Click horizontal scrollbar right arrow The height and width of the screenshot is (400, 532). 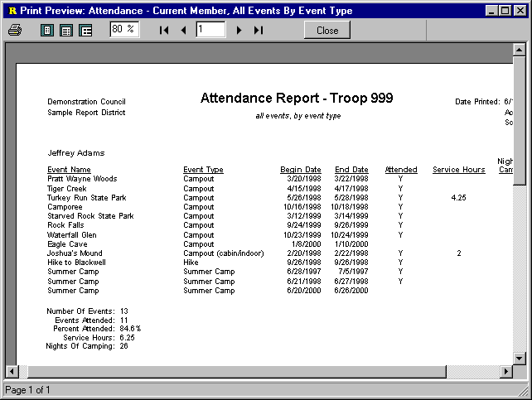pyautogui.click(x=506, y=371)
